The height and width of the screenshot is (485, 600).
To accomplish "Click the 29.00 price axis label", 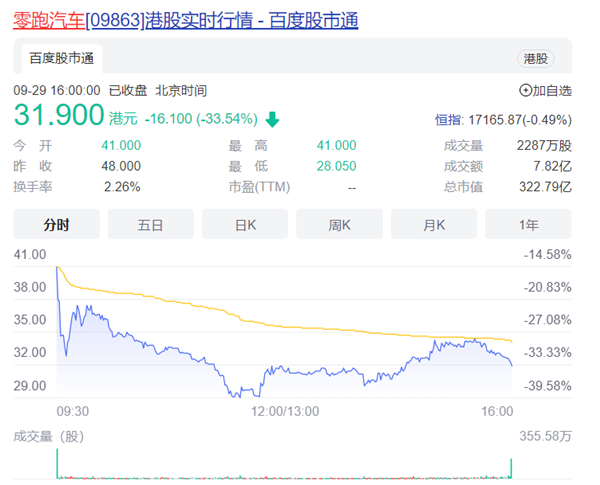I will [30, 385].
